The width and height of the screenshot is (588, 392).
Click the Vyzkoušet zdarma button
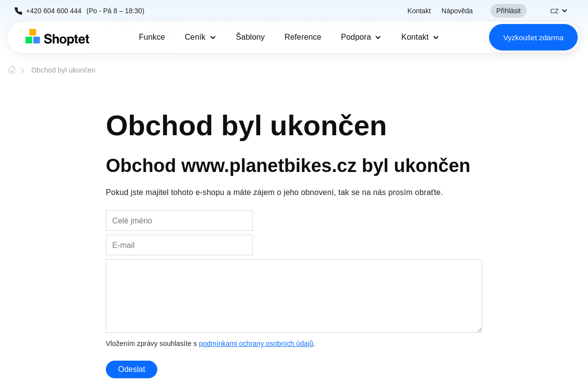533,37
